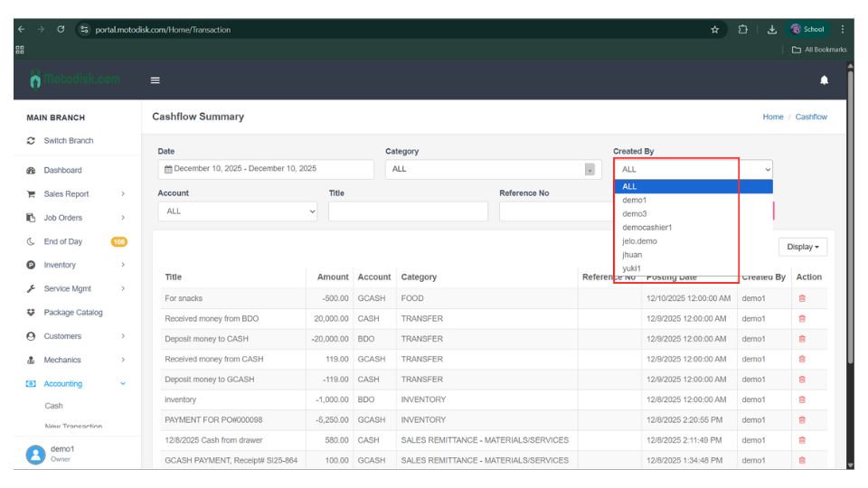The height and width of the screenshot is (488, 868).
Task: Bookmark this page with star icon
Action: point(714,29)
